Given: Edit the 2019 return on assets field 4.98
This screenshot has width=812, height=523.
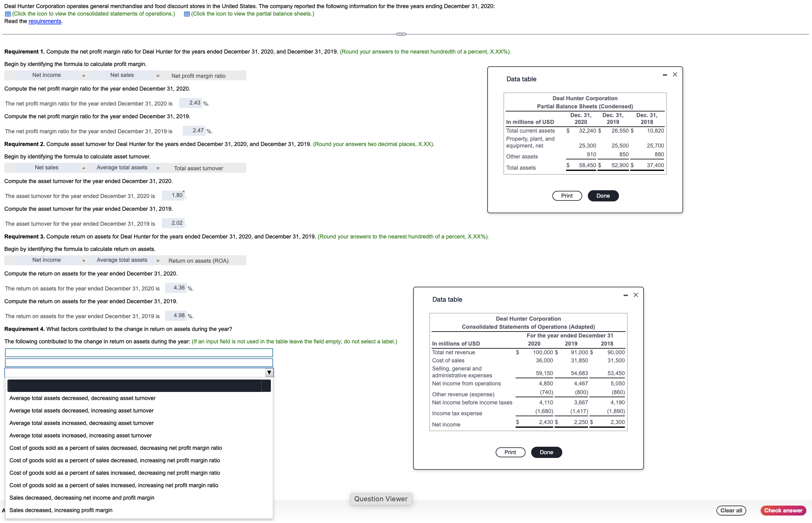Looking at the screenshot, I should [176, 315].
